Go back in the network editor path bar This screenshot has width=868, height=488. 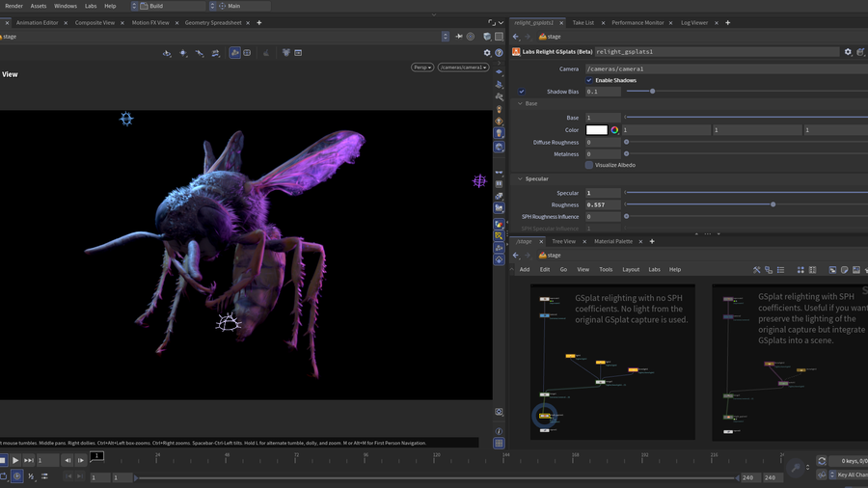[x=516, y=255]
